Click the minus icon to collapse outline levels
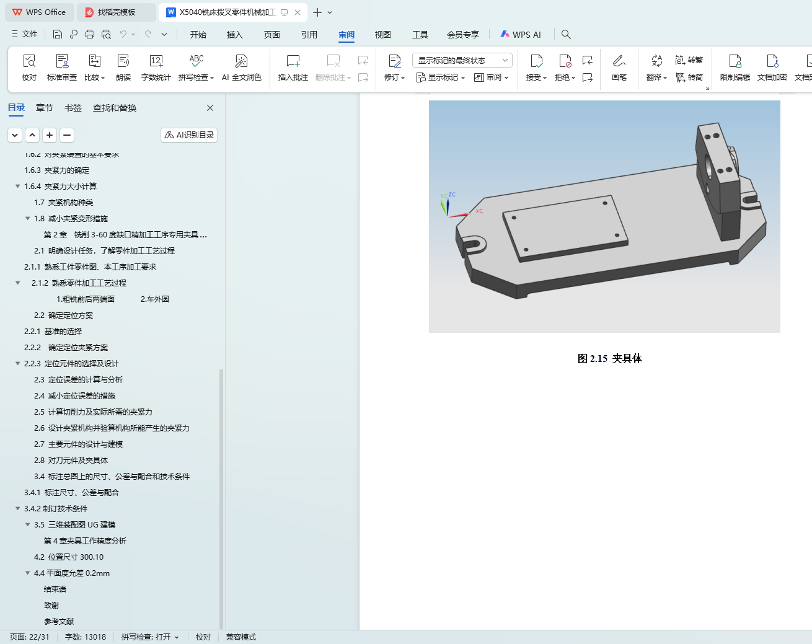Screen dimensions: 812x644 pyautogui.click(x=67, y=135)
